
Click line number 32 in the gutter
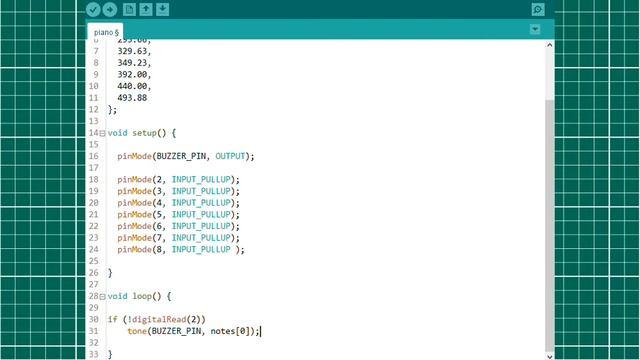[93, 343]
